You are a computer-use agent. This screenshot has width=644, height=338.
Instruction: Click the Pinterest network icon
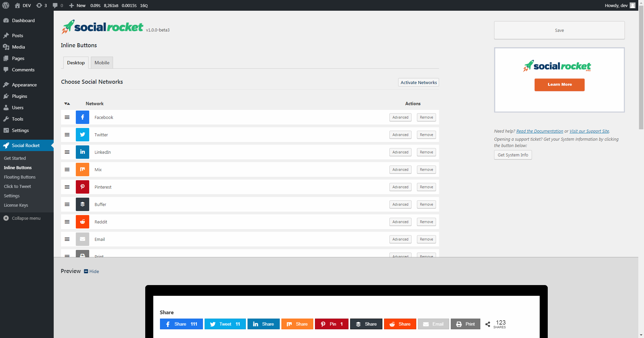(83, 187)
